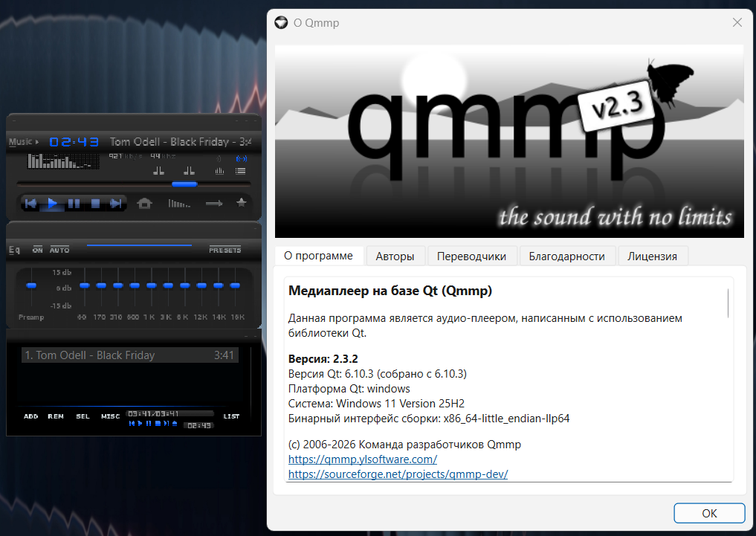Viewport: 756px width, 536px height.
Task: Click the Preamp slider handle
Action: pos(31,285)
